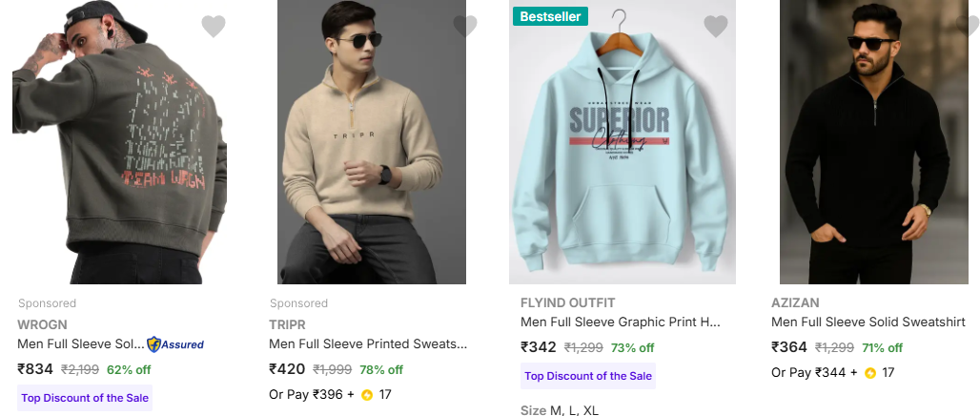
Task: Add FLYIND OUTFIT hoodie to wishlist heart
Action: (x=716, y=27)
